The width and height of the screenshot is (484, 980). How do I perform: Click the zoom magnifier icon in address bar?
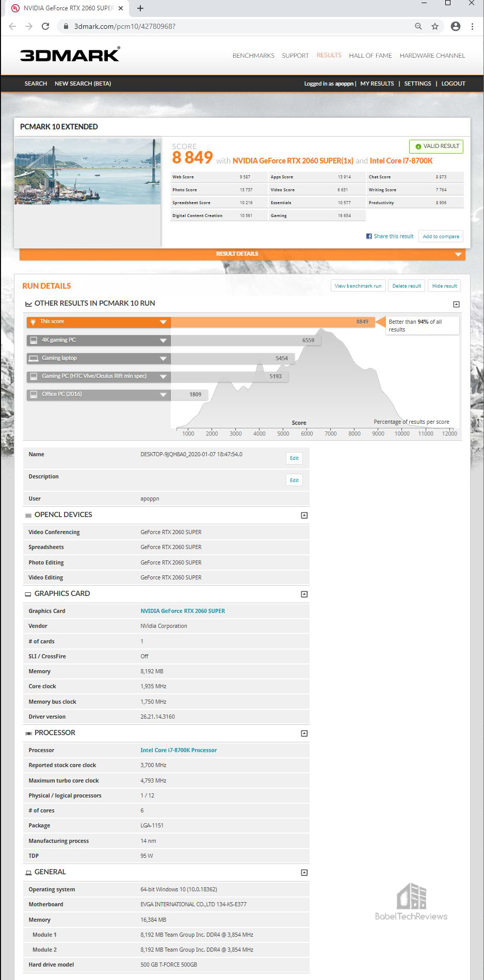(x=418, y=26)
